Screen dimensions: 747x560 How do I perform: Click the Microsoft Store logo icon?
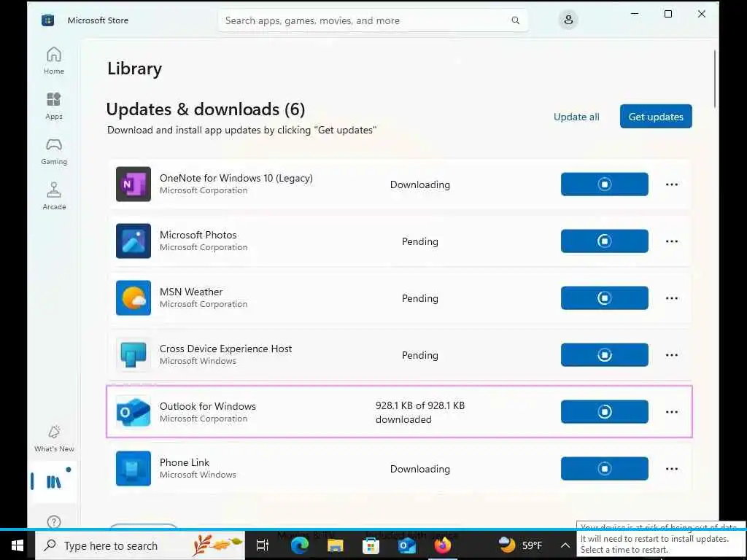click(x=47, y=20)
